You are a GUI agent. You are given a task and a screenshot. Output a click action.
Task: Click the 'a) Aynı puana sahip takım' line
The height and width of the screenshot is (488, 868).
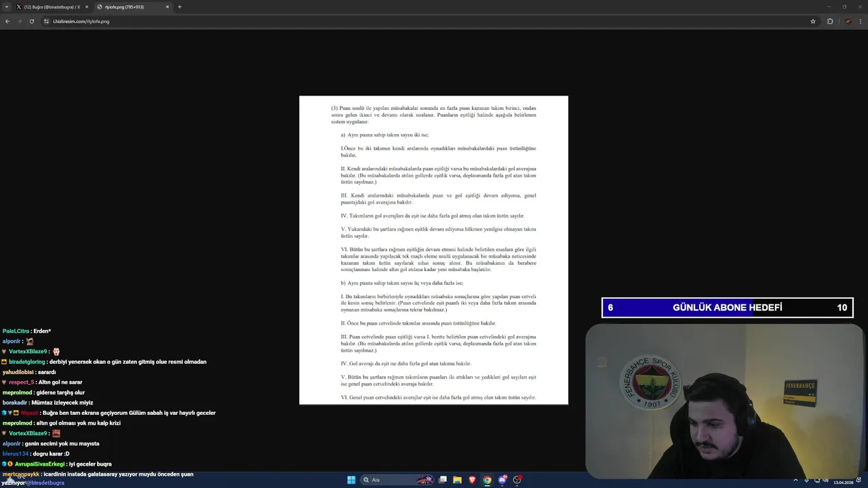click(384, 135)
